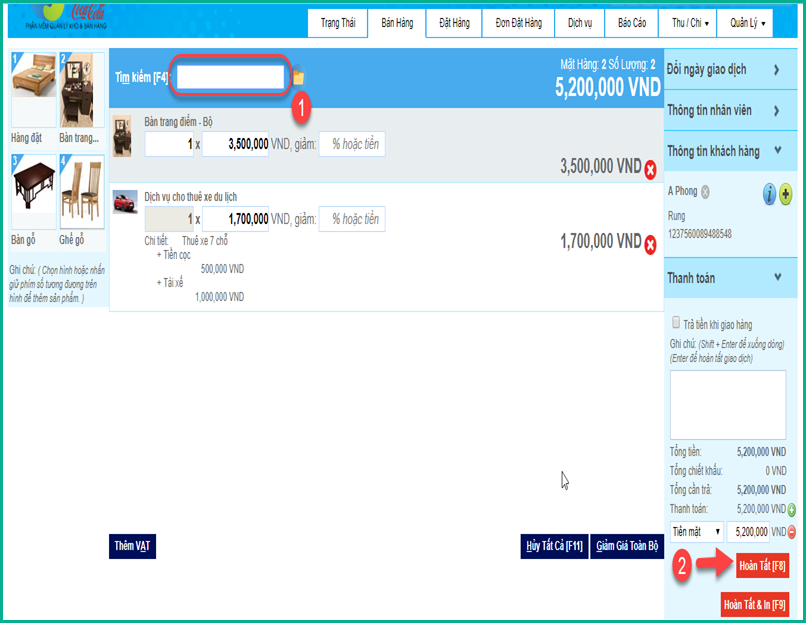Switch to the Đặt Hàng tab

point(454,22)
